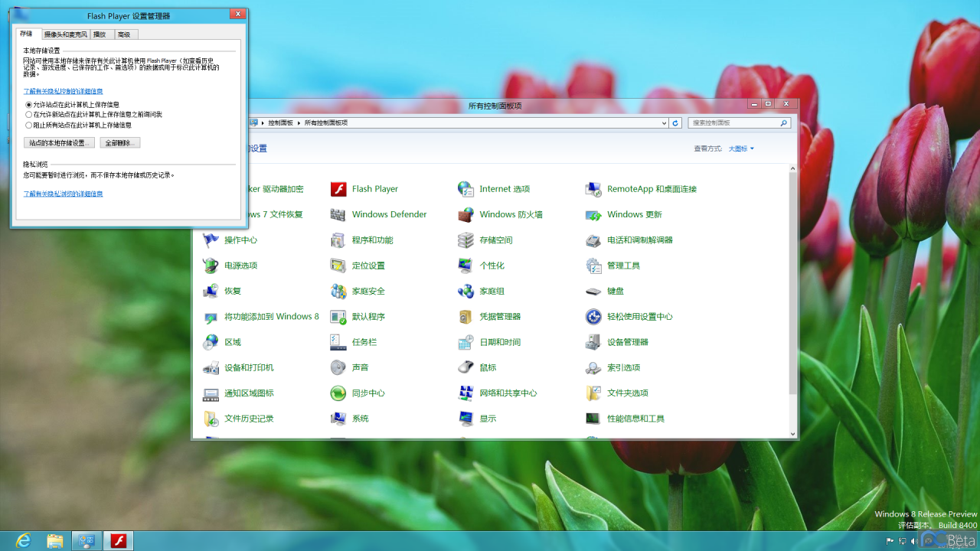
Task: Click the 设备管理器 icon
Action: tap(593, 342)
